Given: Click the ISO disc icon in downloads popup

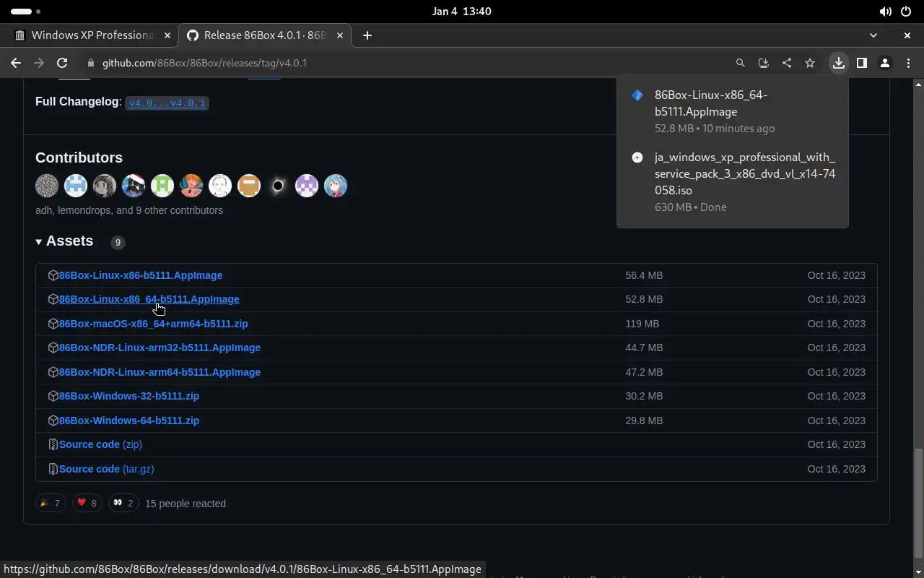Looking at the screenshot, I should click(637, 157).
